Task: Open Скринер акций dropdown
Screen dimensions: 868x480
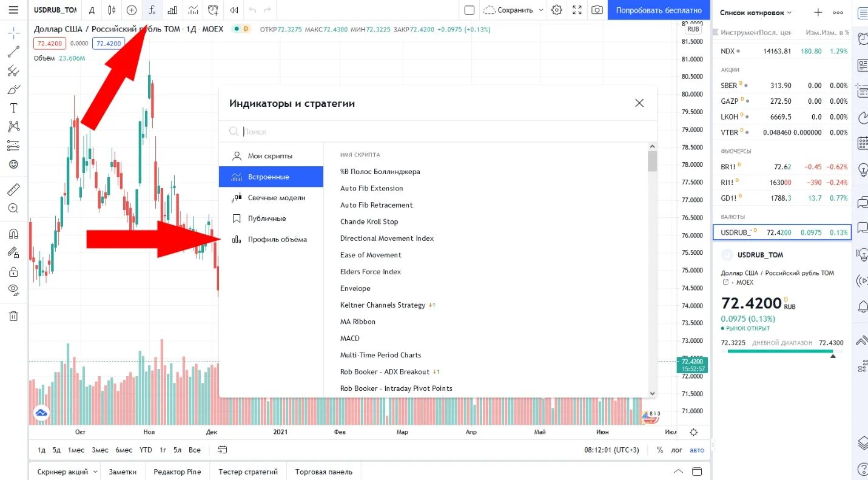Action: tap(67, 472)
